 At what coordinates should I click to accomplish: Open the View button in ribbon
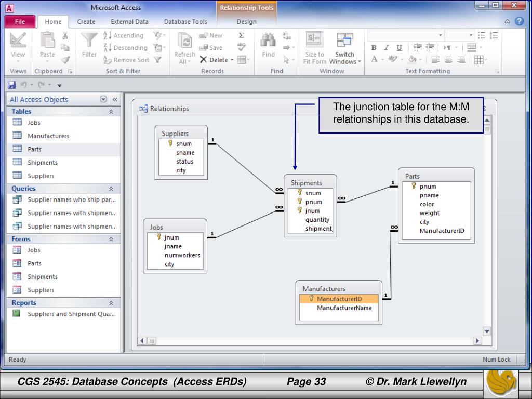click(x=18, y=46)
